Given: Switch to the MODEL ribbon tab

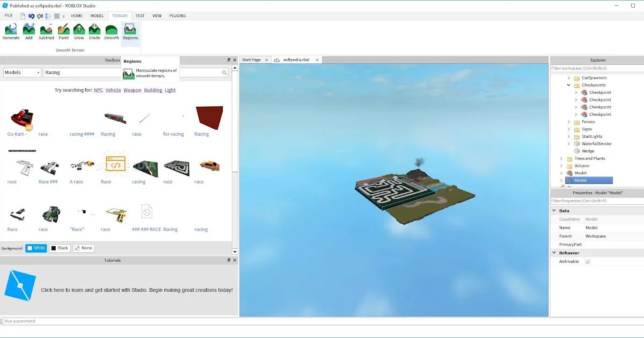Looking at the screenshot, I should [x=97, y=16].
